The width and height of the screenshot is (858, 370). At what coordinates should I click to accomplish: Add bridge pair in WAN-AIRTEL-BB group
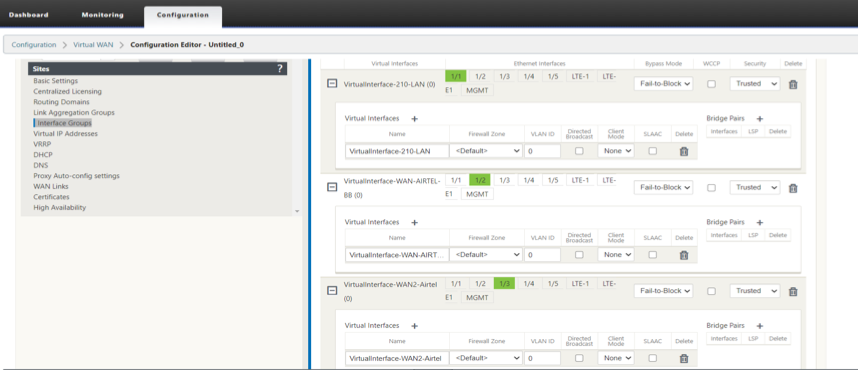760,223
